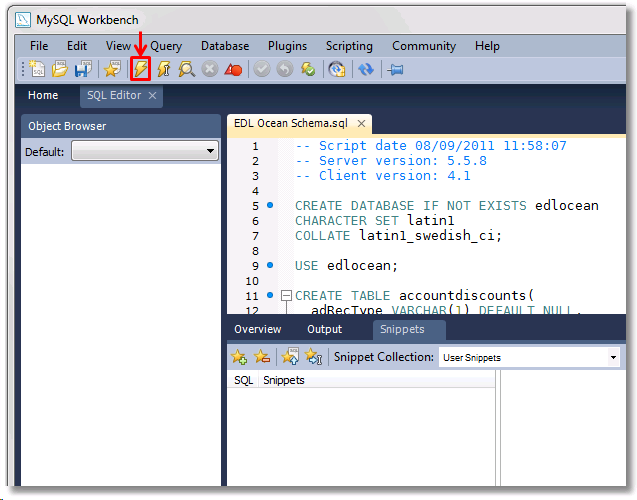Open the Default schema dropdown
Image resolution: width=637 pixels, height=500 pixels.
145,151
